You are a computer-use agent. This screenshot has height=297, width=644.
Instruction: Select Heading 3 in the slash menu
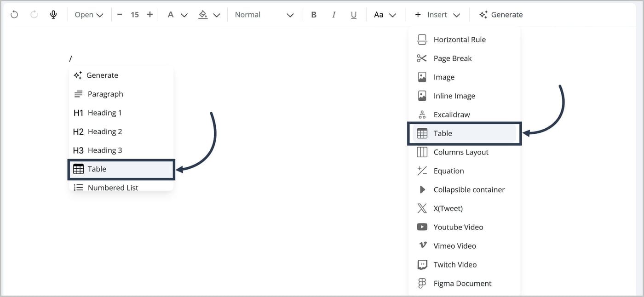pos(121,150)
